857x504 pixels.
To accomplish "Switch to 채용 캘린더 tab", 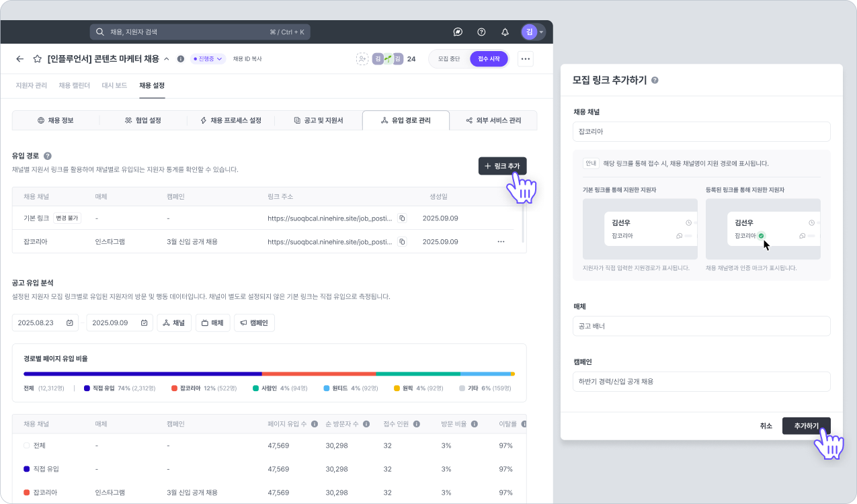I will pos(74,85).
